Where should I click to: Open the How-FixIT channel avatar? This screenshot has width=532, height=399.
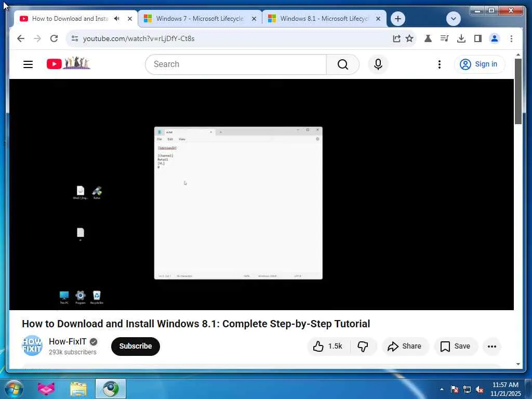[32, 345]
